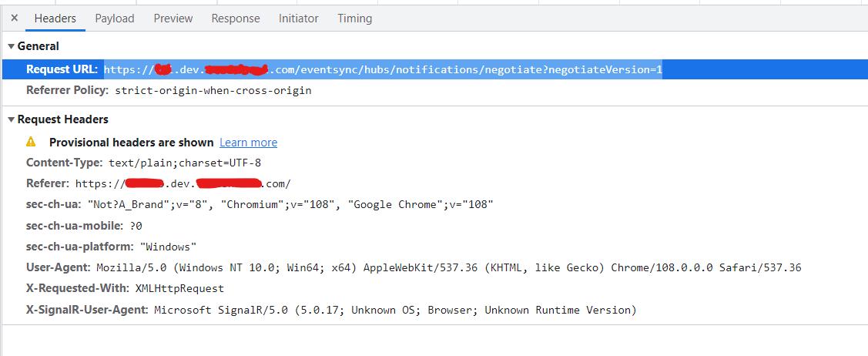This screenshot has width=868, height=356.
Task: Click the User-Agent header value
Action: [x=448, y=268]
